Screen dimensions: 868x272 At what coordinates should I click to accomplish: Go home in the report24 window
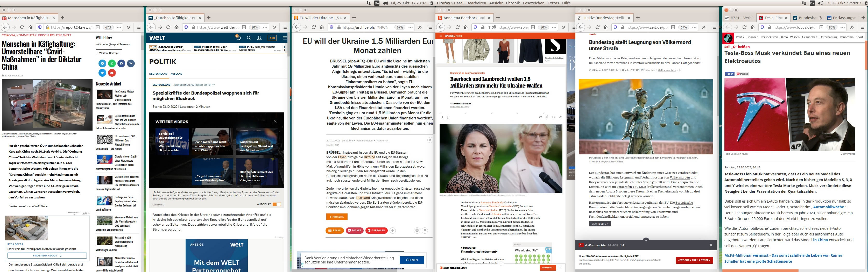click(30, 27)
